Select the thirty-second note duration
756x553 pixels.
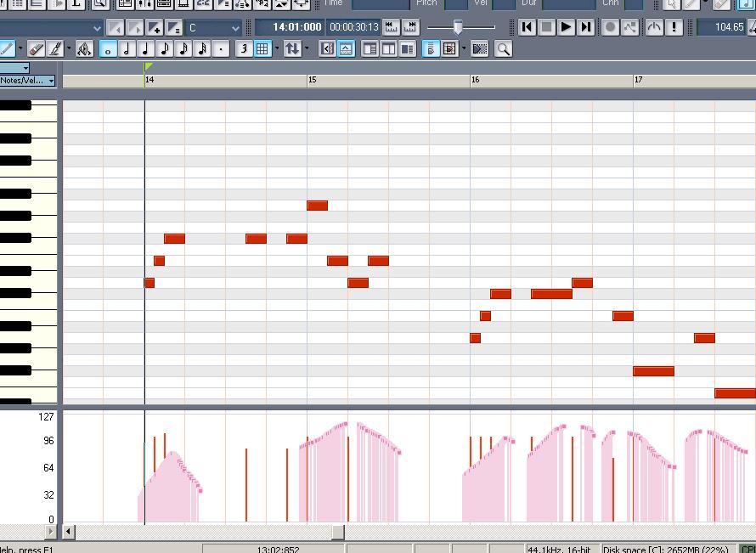point(202,48)
